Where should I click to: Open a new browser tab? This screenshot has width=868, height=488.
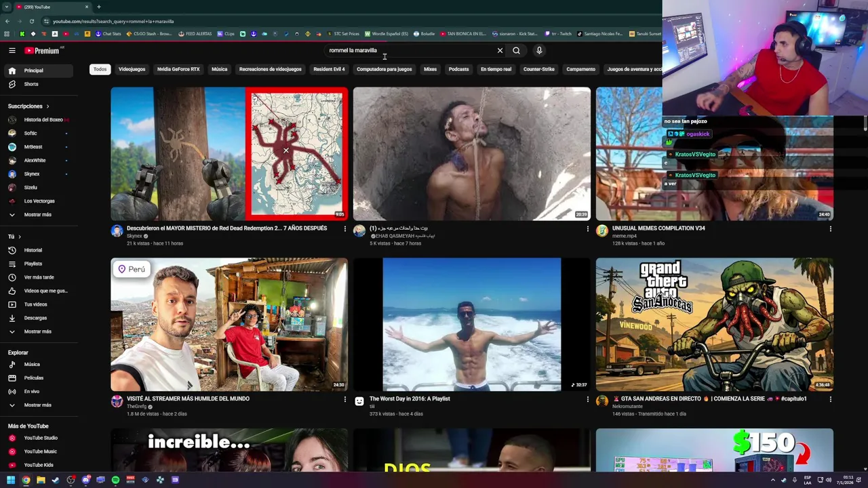pyautogui.click(x=98, y=7)
